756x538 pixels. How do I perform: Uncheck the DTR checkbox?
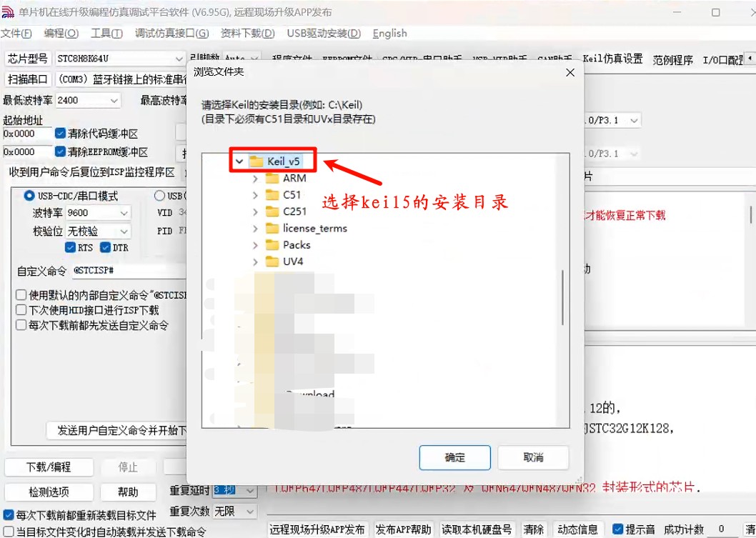coord(105,247)
